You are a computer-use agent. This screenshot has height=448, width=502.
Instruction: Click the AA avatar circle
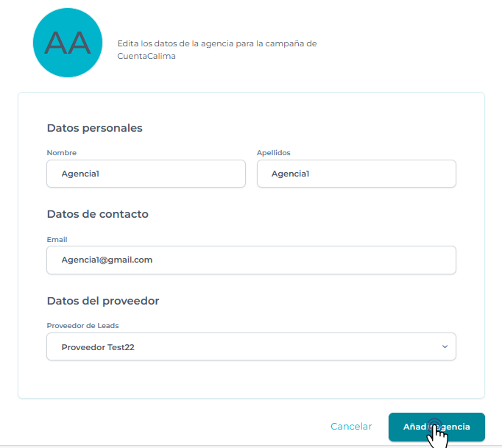67,44
